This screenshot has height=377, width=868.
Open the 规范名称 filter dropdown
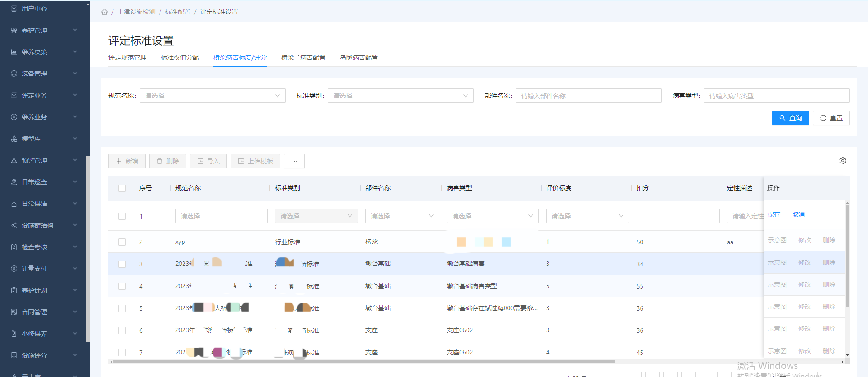[x=212, y=96]
